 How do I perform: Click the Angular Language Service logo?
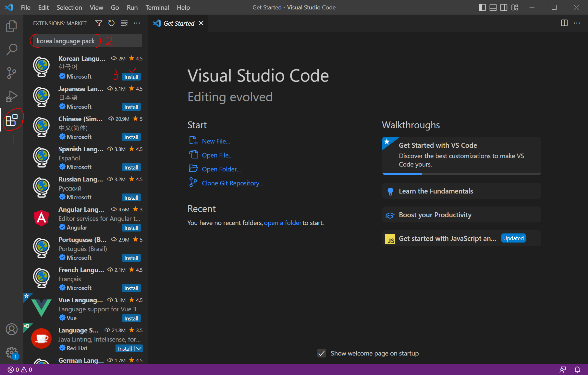[x=42, y=218]
